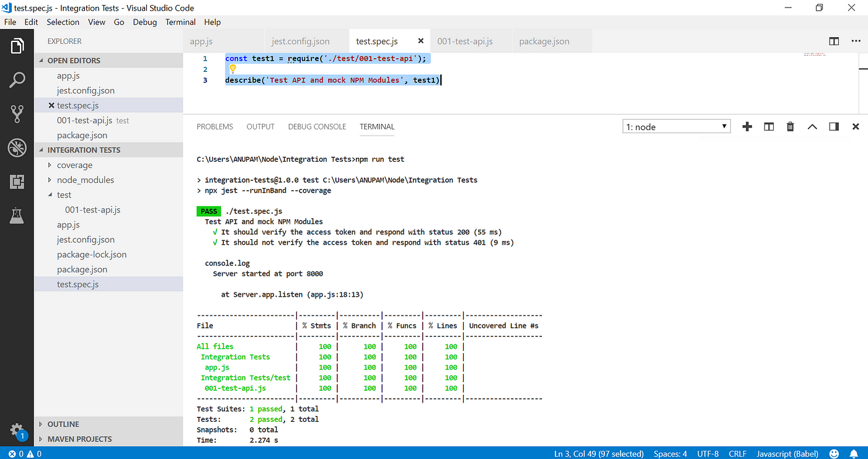Send feedback via smiley icon

tap(835, 453)
